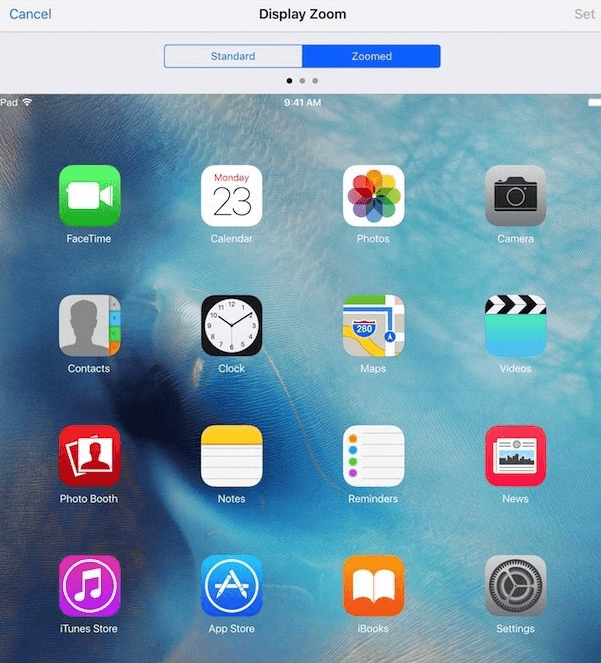Click the Contacts label text
Image resolution: width=601 pixels, height=663 pixels.
pyautogui.click(x=89, y=369)
